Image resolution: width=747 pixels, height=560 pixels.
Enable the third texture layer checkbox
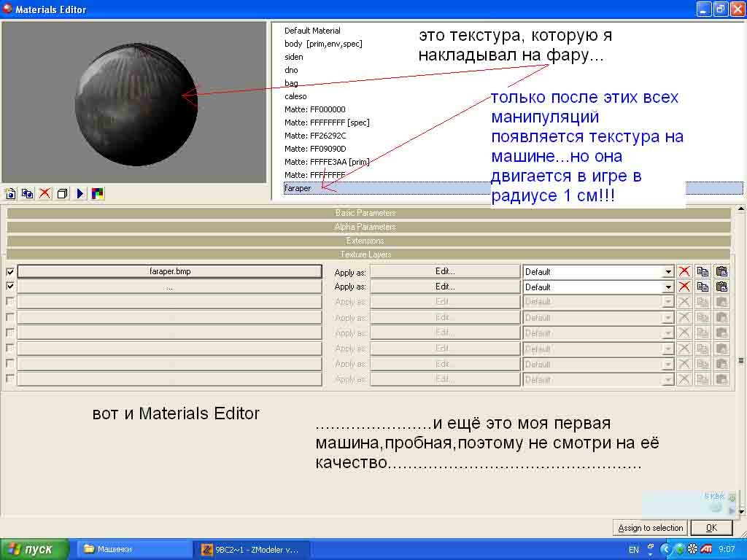pos(10,302)
